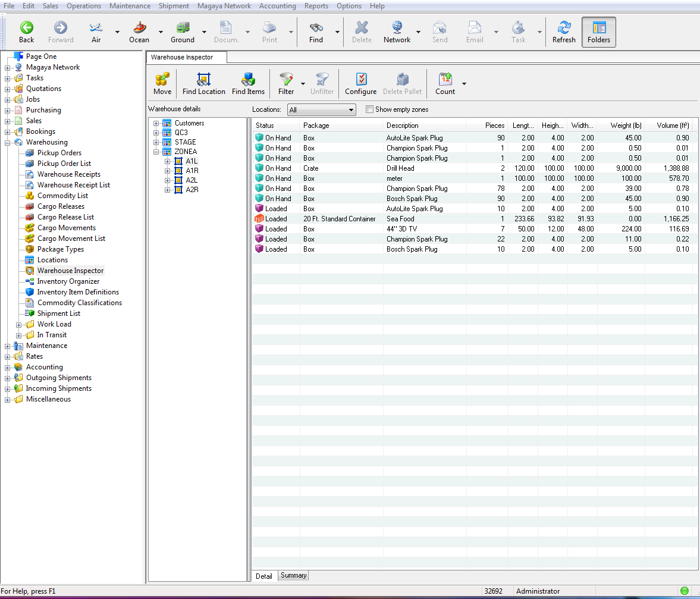Screen dimensions: 700x599
Task: Open the Air dropdown arrow
Action: [x=117, y=32]
